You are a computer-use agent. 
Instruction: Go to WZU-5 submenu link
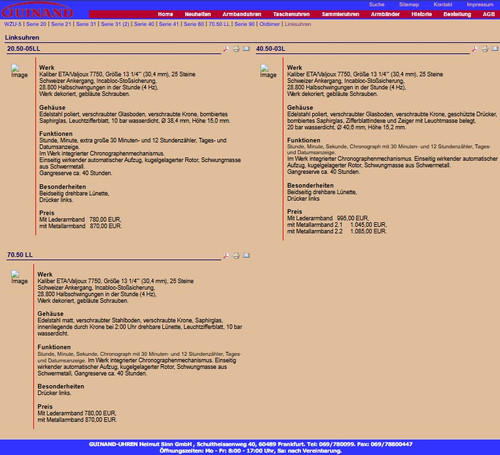pyautogui.click(x=13, y=24)
